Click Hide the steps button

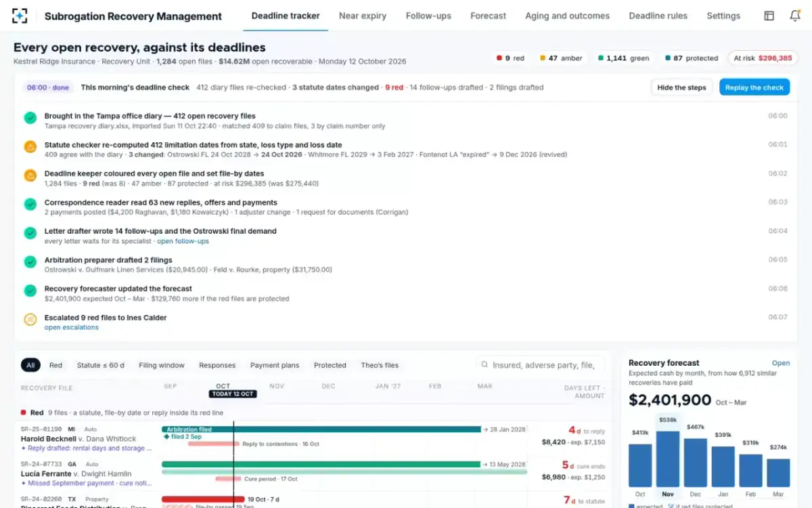coord(681,87)
